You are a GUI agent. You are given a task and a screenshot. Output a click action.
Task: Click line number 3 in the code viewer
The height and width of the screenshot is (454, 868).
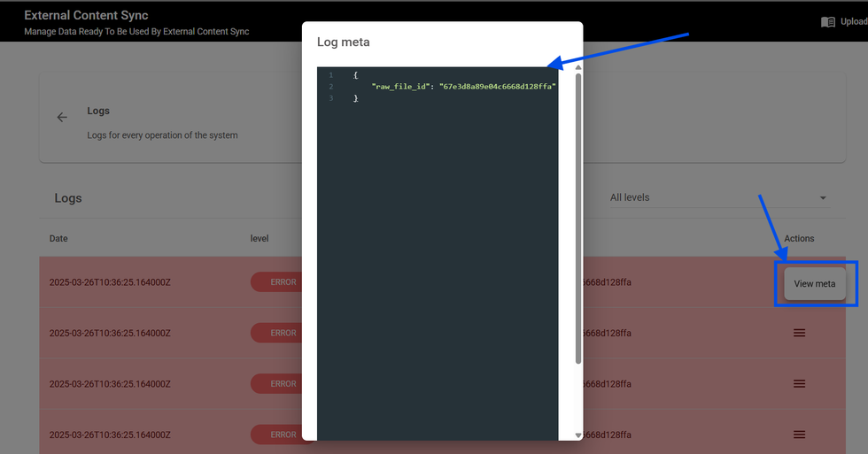(331, 98)
